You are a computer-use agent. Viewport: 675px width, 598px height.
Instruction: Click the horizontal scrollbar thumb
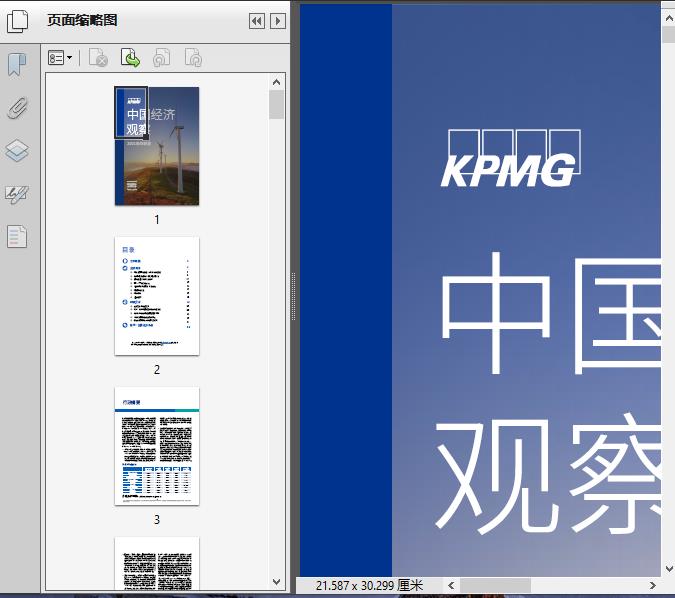point(495,586)
